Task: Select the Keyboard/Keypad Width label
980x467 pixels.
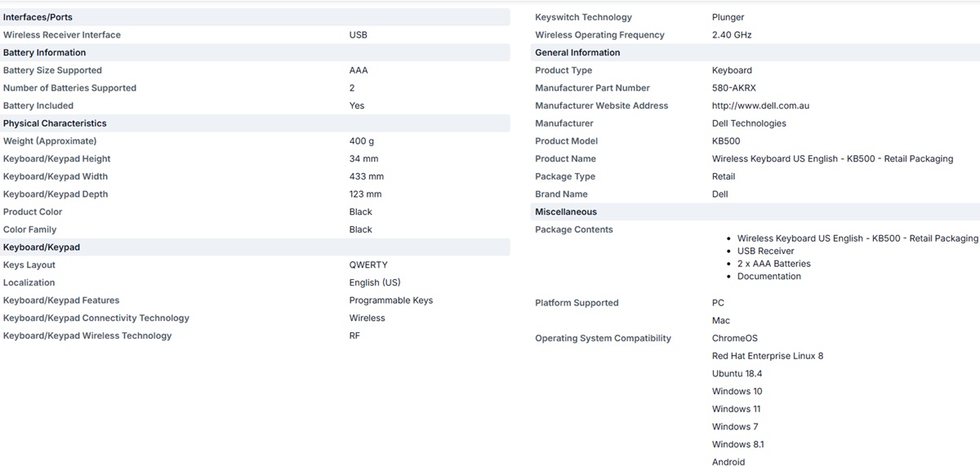Action: (56, 176)
